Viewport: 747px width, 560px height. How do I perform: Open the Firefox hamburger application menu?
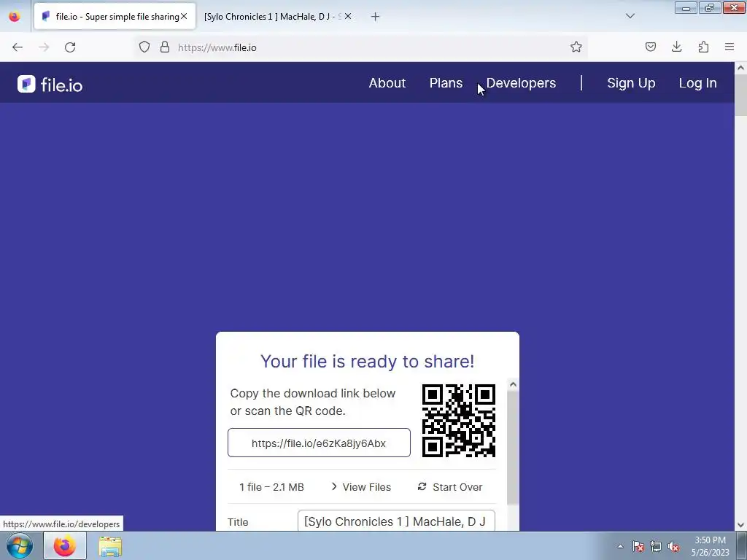pyautogui.click(x=729, y=47)
